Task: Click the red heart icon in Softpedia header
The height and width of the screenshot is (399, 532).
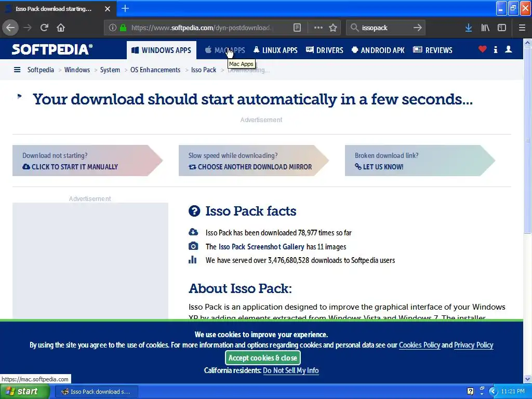Action: pos(483,49)
